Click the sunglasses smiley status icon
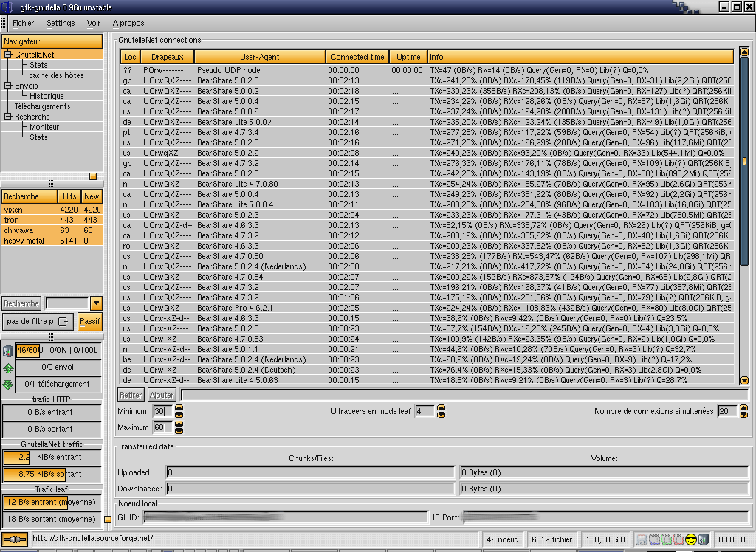The image size is (756, 552). point(691,539)
